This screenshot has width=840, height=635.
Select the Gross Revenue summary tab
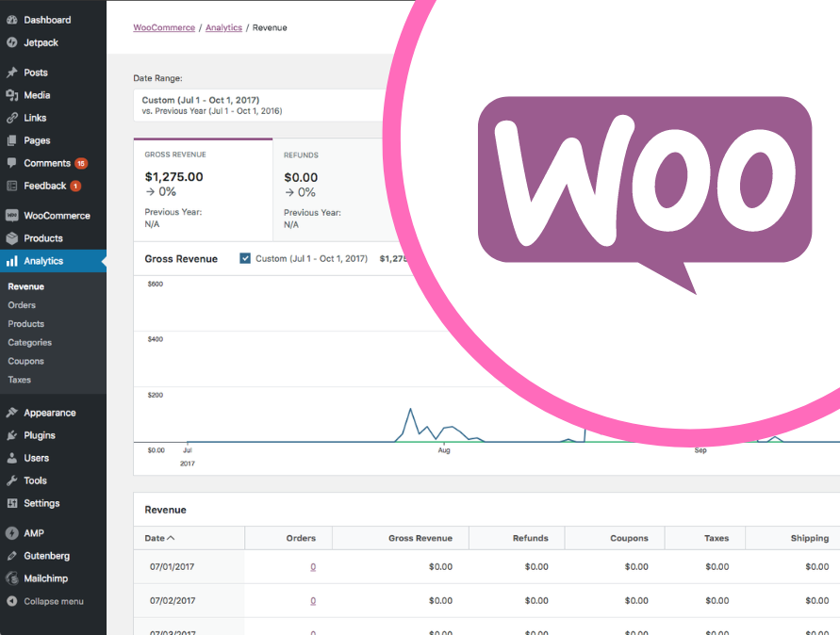point(203,189)
